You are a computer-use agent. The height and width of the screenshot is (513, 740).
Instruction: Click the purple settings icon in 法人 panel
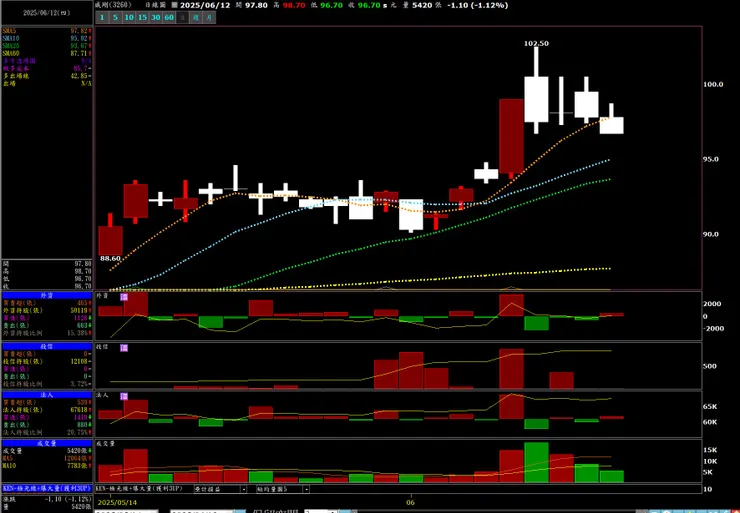coord(124,396)
